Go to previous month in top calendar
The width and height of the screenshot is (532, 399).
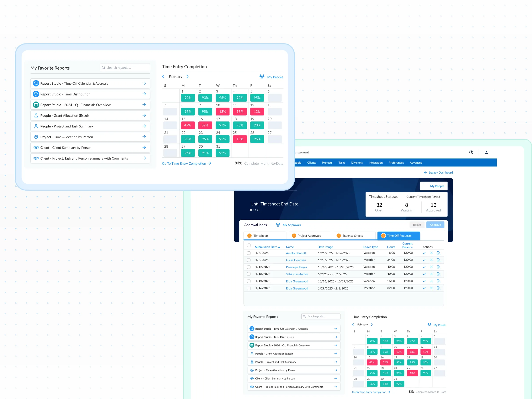point(163,77)
